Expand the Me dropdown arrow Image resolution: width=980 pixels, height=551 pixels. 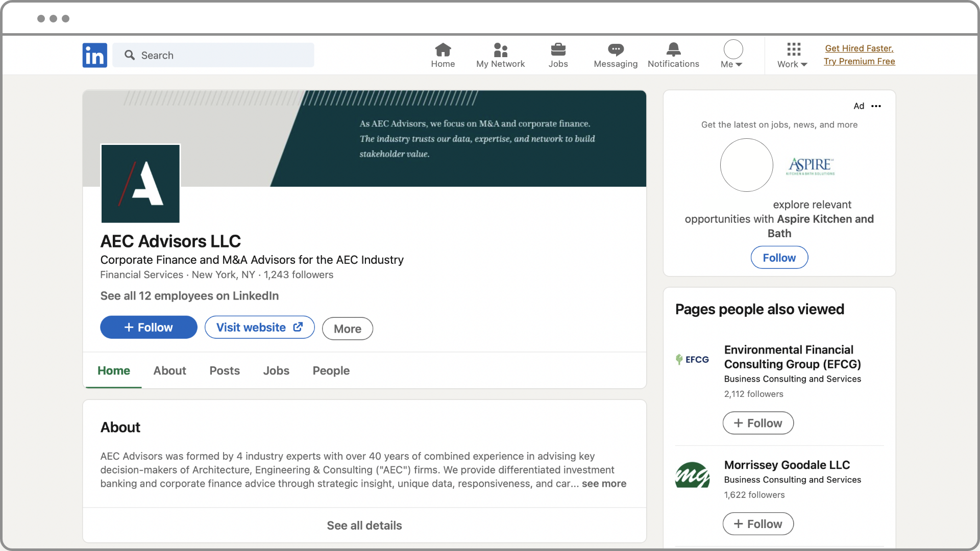(x=739, y=65)
